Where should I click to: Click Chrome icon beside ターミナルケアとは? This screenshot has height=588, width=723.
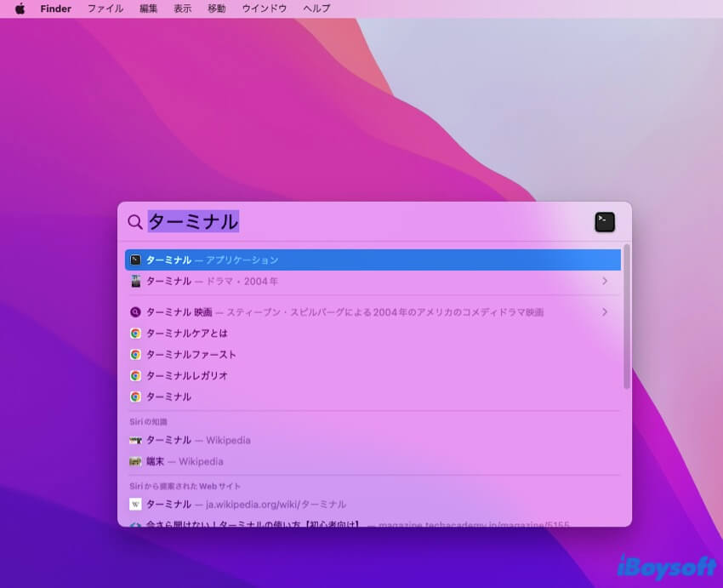(x=135, y=334)
